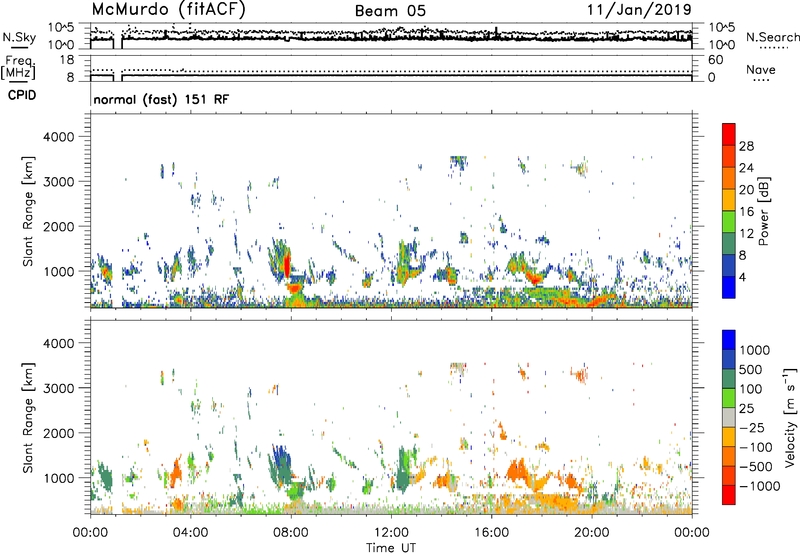Image resolution: width=800 pixels, height=554 pixels.
Task: Click the 28 tick on Power colorbar
Action: click(x=746, y=146)
